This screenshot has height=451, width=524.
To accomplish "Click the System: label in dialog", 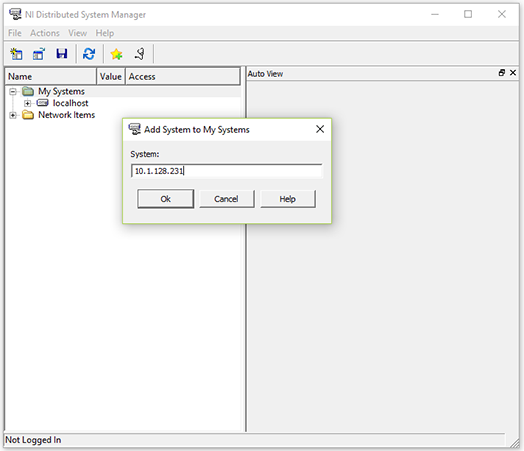I will [x=145, y=154].
